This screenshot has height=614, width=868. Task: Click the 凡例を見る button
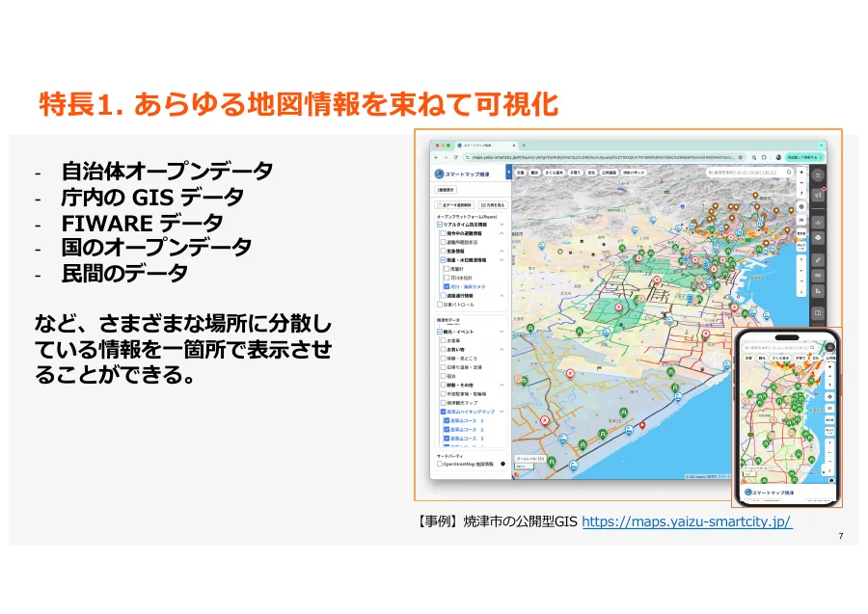[493, 204]
